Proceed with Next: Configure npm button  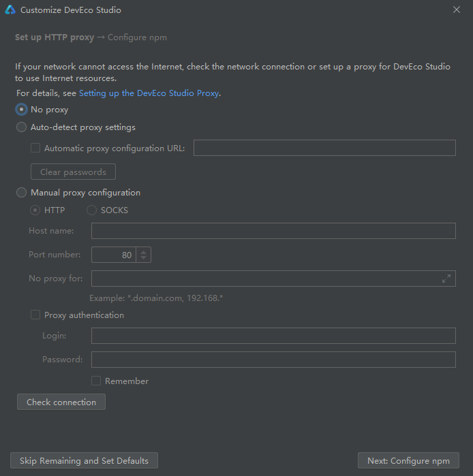coord(408,460)
